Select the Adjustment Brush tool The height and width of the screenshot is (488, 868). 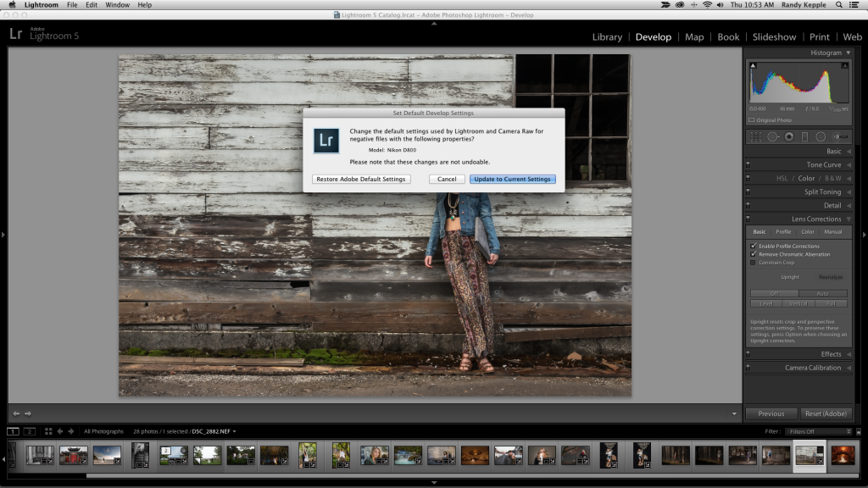tap(840, 136)
